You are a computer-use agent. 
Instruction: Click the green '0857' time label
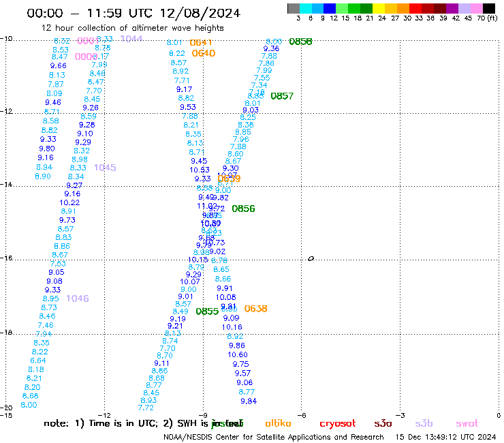coord(282,96)
